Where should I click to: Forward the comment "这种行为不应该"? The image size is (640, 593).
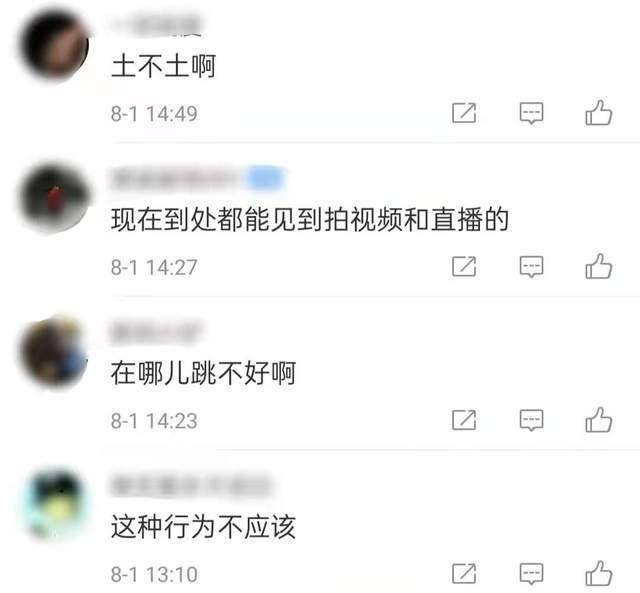(464, 574)
